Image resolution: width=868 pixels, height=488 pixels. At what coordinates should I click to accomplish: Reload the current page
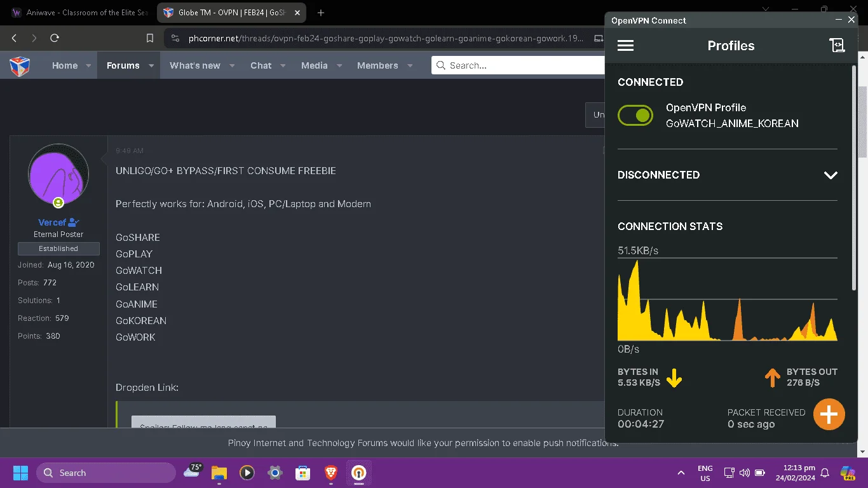[55, 38]
